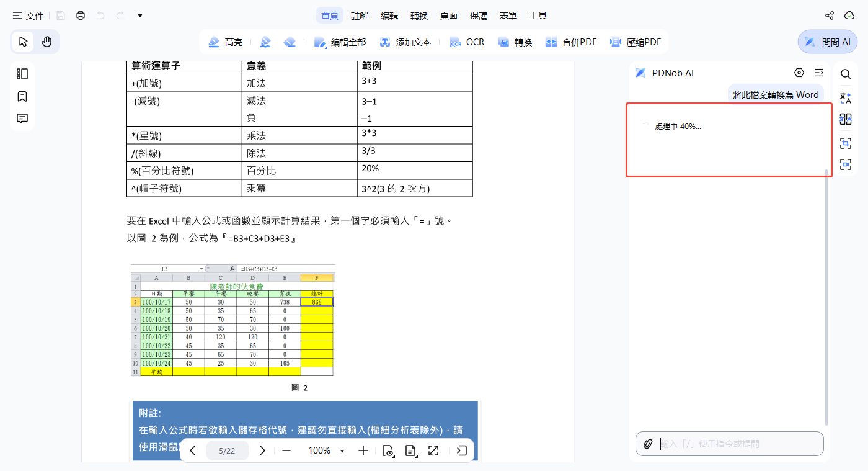
Task: Click the area capture icon
Action: coord(846,143)
